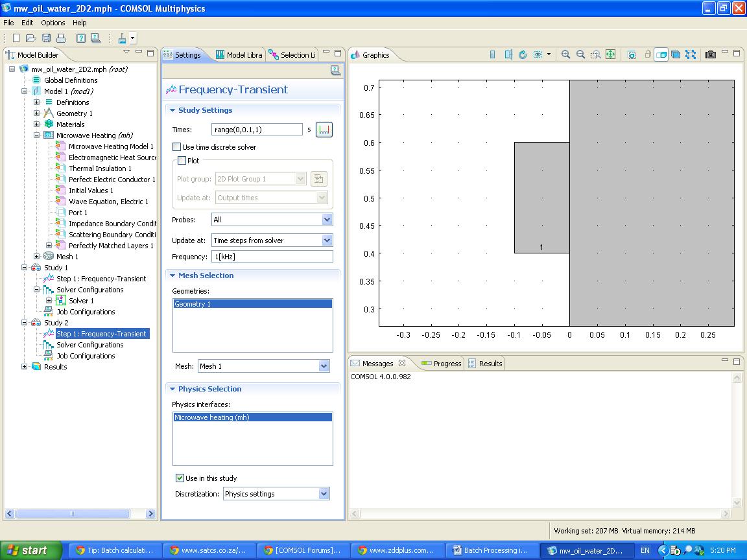The image size is (747, 560).
Task: Uncheck Use in this study
Action: coord(180,478)
